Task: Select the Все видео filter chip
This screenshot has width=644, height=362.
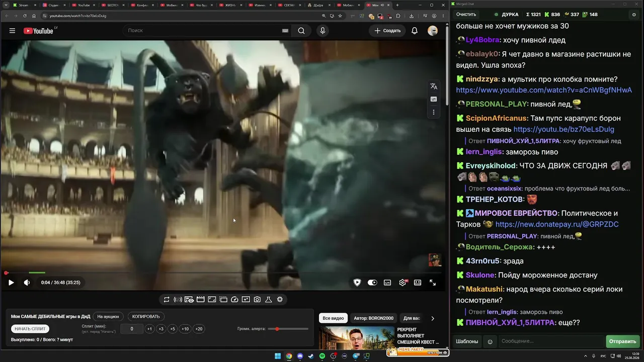Action: pyautogui.click(x=333, y=318)
